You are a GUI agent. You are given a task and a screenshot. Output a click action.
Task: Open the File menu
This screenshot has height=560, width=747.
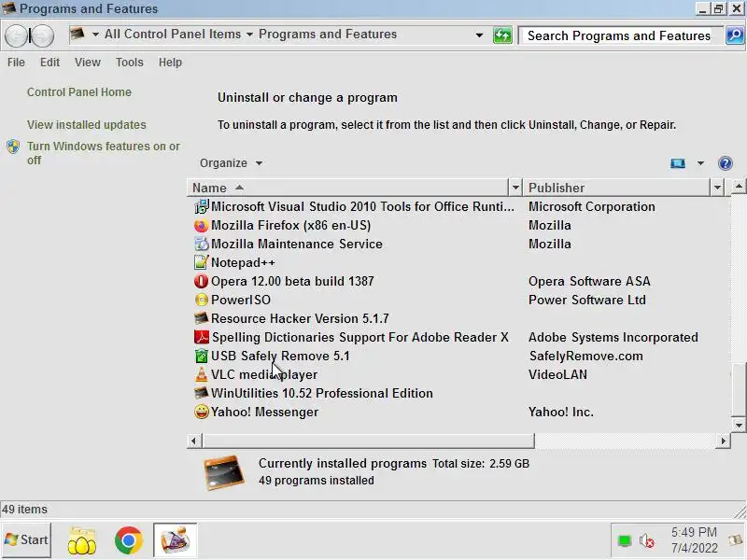click(16, 63)
